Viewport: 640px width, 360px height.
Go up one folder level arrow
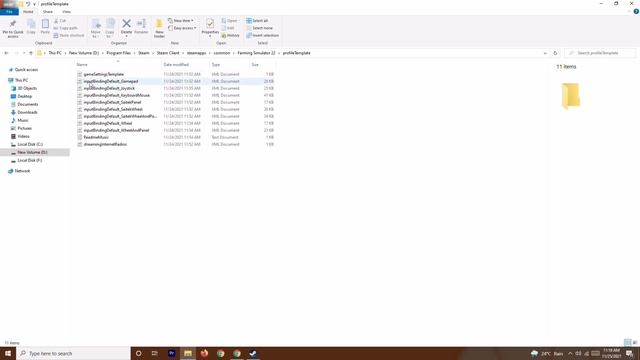[x=31, y=53]
